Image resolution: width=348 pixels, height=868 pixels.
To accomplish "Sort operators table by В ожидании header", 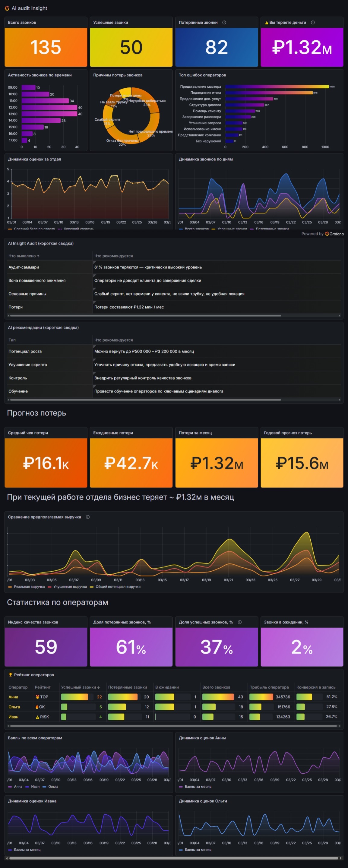I will [x=167, y=687].
